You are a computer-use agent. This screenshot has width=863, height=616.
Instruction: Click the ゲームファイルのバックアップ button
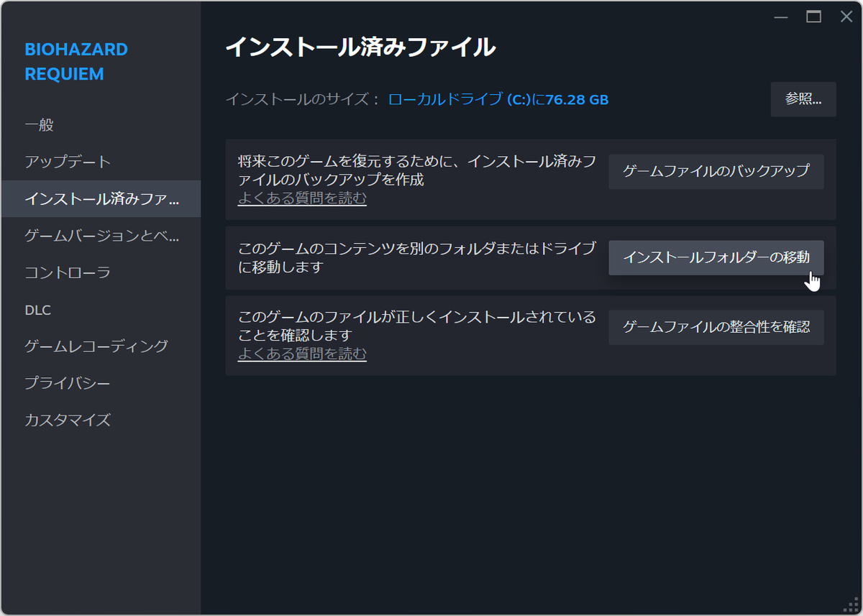pos(716,171)
